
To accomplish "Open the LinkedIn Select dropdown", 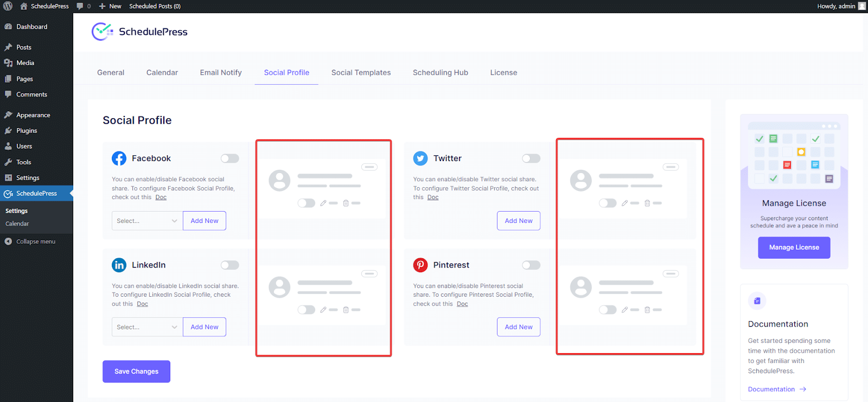I will [147, 327].
